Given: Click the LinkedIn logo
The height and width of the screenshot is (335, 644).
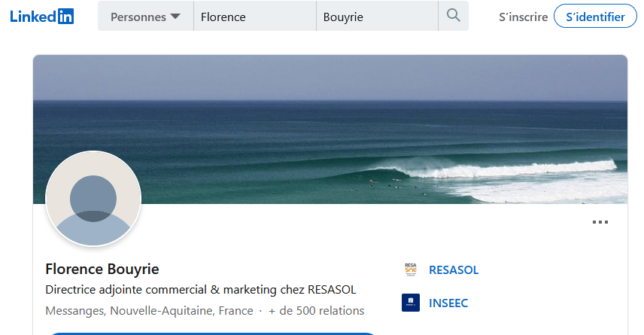Looking at the screenshot, I should click(42, 17).
